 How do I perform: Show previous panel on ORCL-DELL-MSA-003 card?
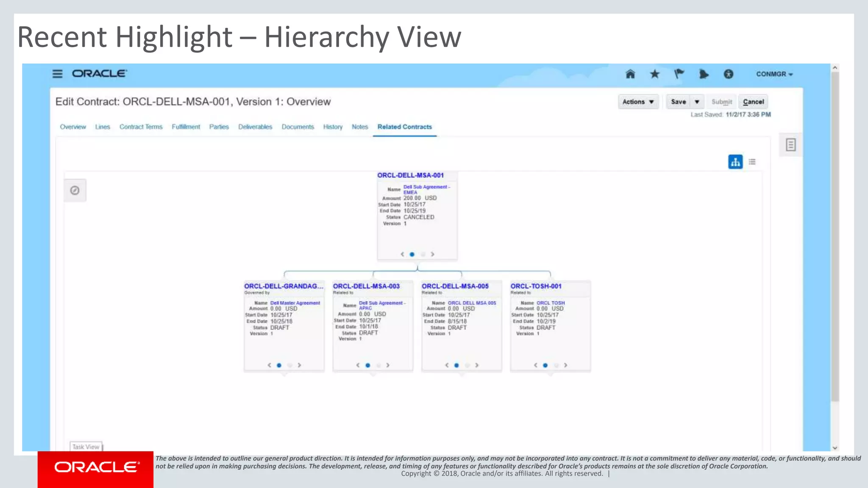(x=358, y=365)
